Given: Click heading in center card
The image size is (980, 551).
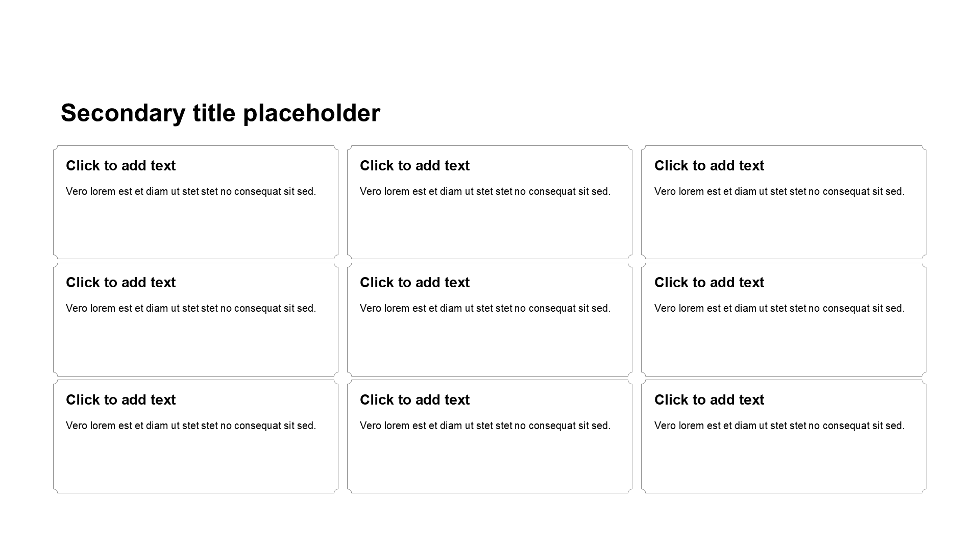Looking at the screenshot, I should click(414, 283).
